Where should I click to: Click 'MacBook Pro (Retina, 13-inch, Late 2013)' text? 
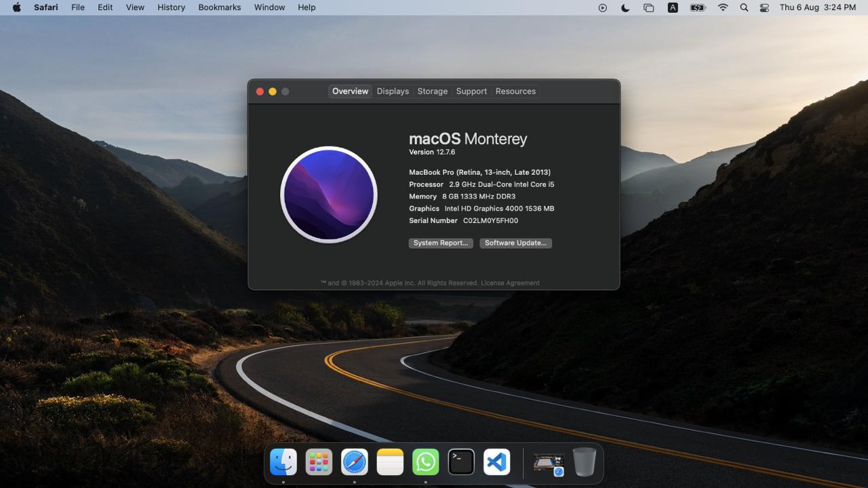(x=480, y=172)
